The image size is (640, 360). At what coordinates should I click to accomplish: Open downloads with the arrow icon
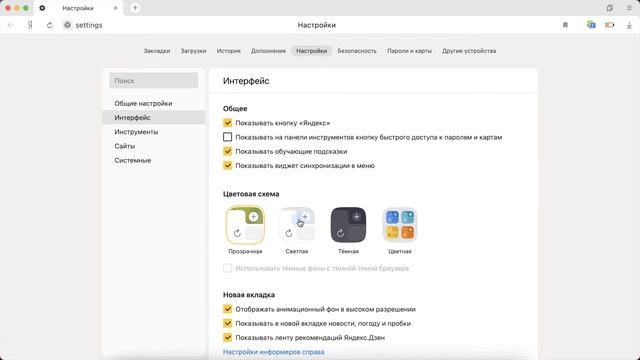coord(629,25)
